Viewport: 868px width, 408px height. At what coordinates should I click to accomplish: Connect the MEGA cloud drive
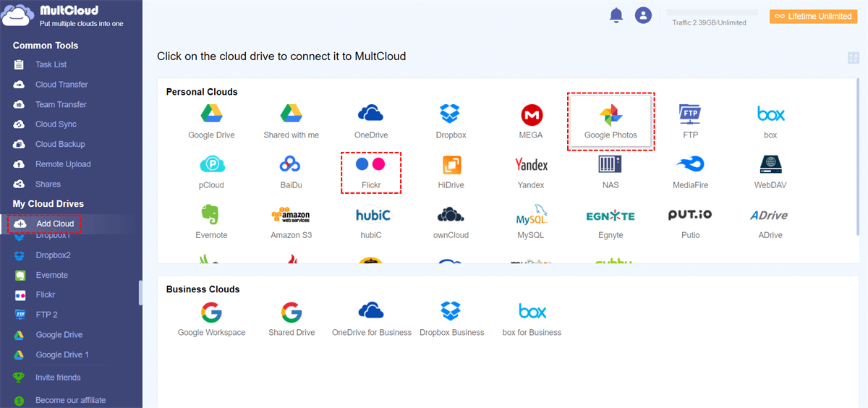pos(531,121)
